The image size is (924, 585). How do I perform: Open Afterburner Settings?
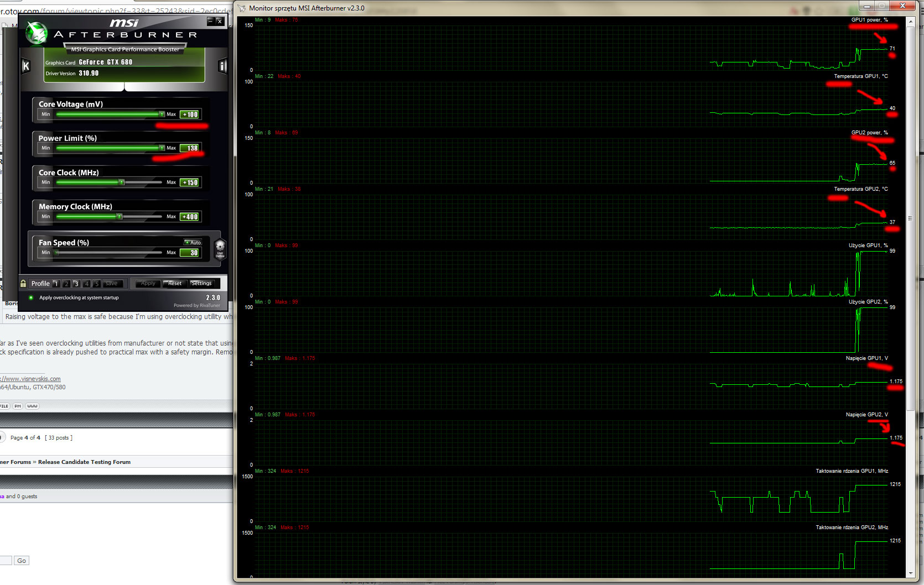click(x=201, y=283)
